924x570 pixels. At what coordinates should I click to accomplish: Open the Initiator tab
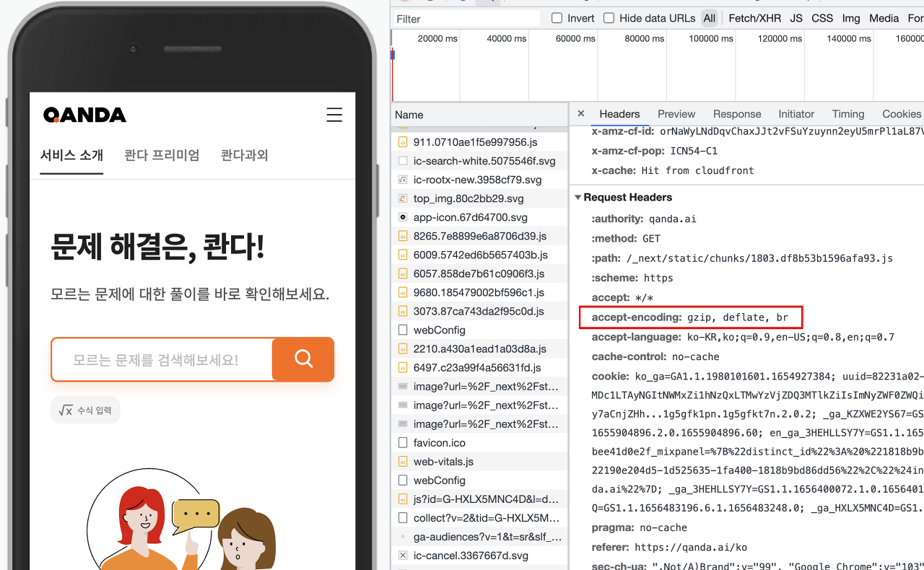coord(796,114)
